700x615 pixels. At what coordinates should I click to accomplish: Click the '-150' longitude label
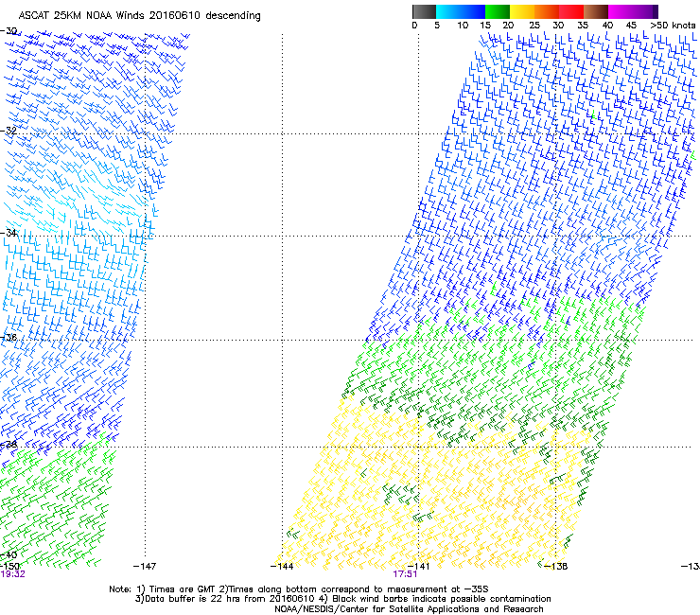click(x=9, y=566)
